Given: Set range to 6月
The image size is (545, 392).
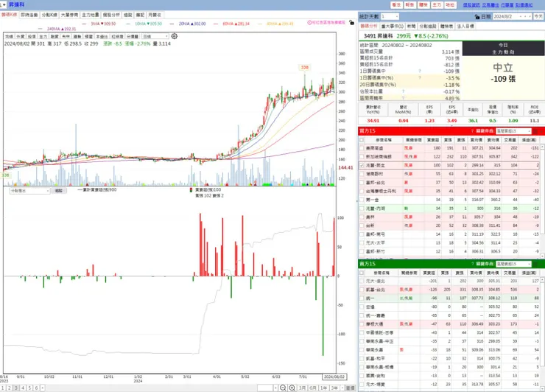Looking at the screenshot, I should 313,388.
